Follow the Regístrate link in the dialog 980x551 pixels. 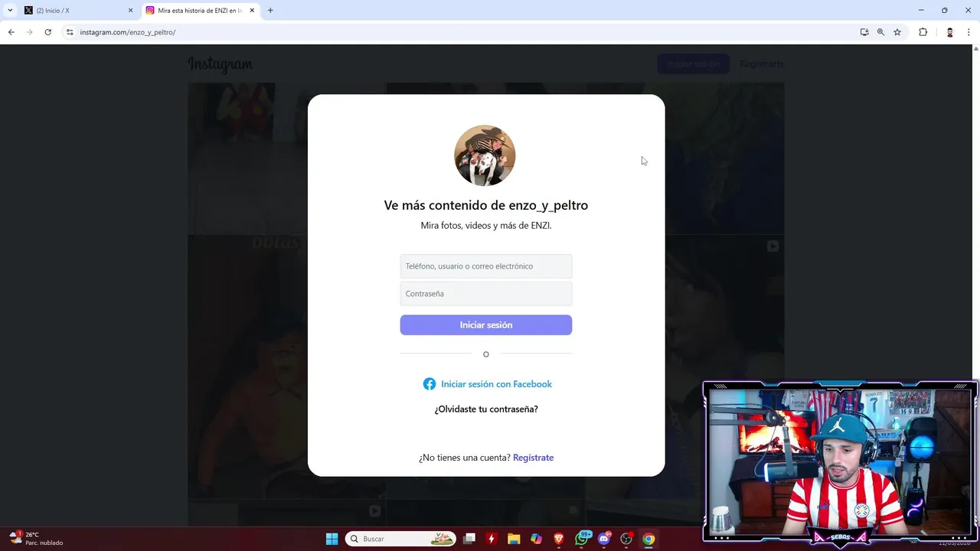tap(534, 458)
